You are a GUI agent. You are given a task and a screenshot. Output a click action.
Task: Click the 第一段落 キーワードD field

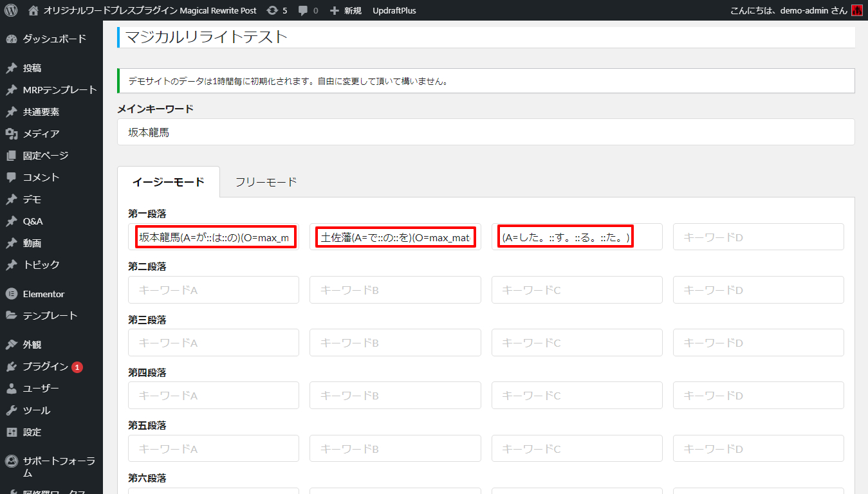click(x=759, y=237)
